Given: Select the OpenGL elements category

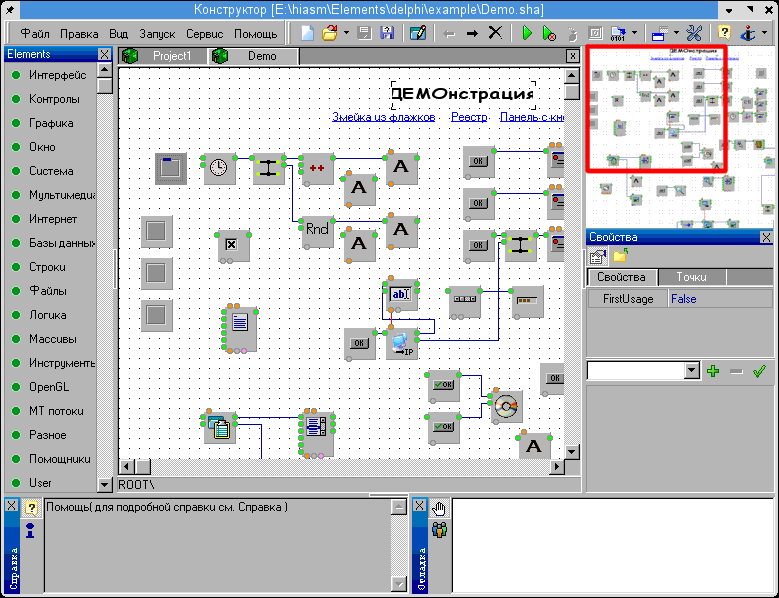Looking at the screenshot, I should [x=48, y=387].
